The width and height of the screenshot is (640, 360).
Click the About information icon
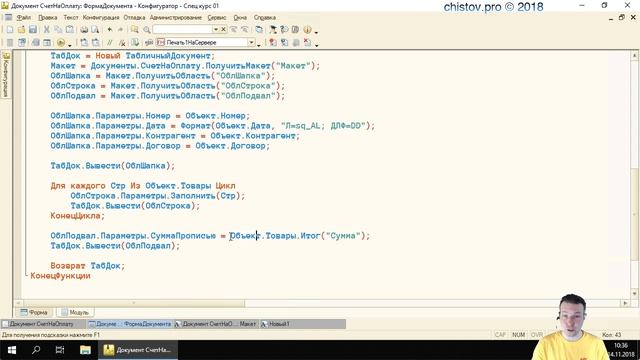(x=307, y=30)
